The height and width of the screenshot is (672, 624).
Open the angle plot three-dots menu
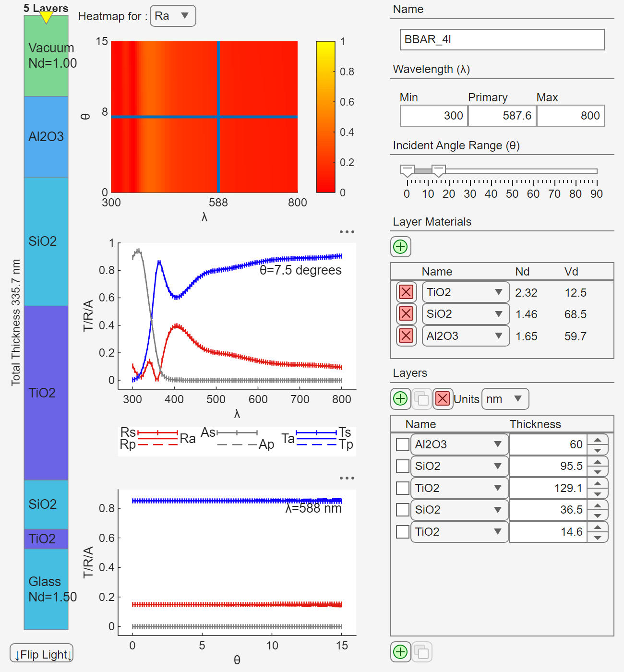point(347,478)
